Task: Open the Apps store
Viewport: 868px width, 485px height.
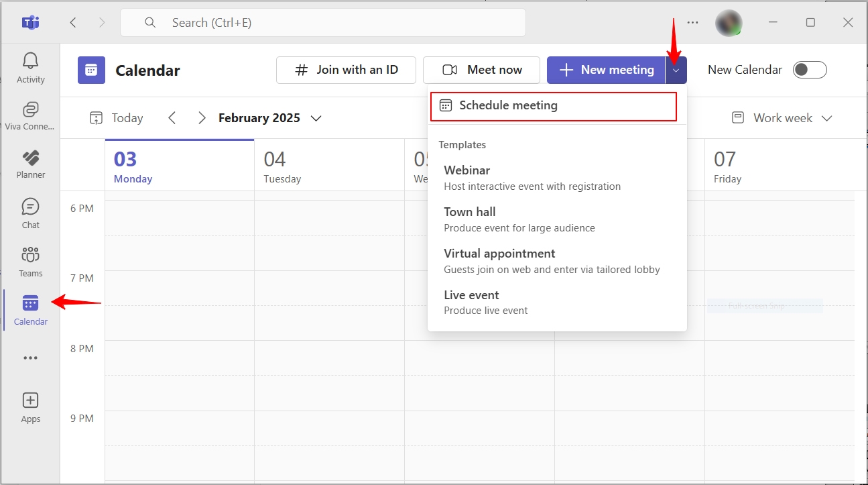Action: click(30, 407)
